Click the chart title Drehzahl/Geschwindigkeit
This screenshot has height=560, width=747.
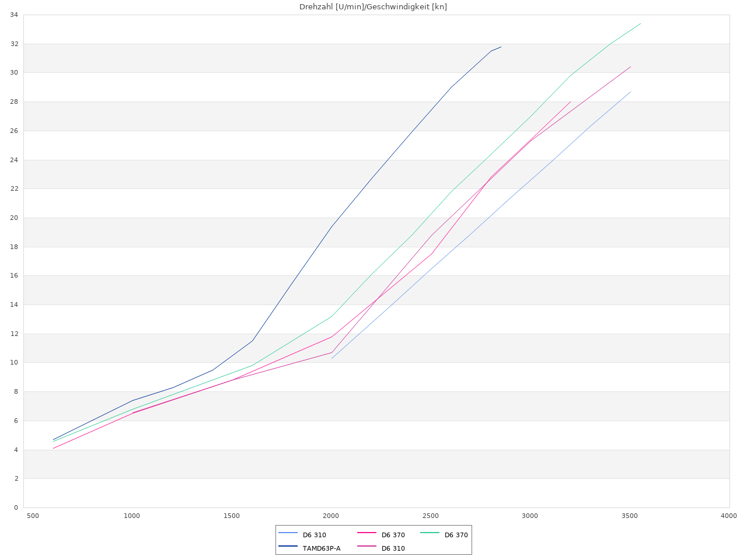373,7
